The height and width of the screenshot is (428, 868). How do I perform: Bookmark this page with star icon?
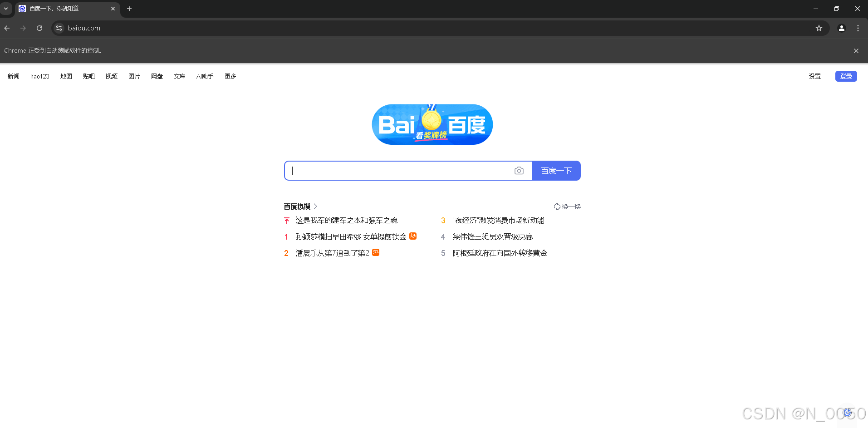coord(819,28)
